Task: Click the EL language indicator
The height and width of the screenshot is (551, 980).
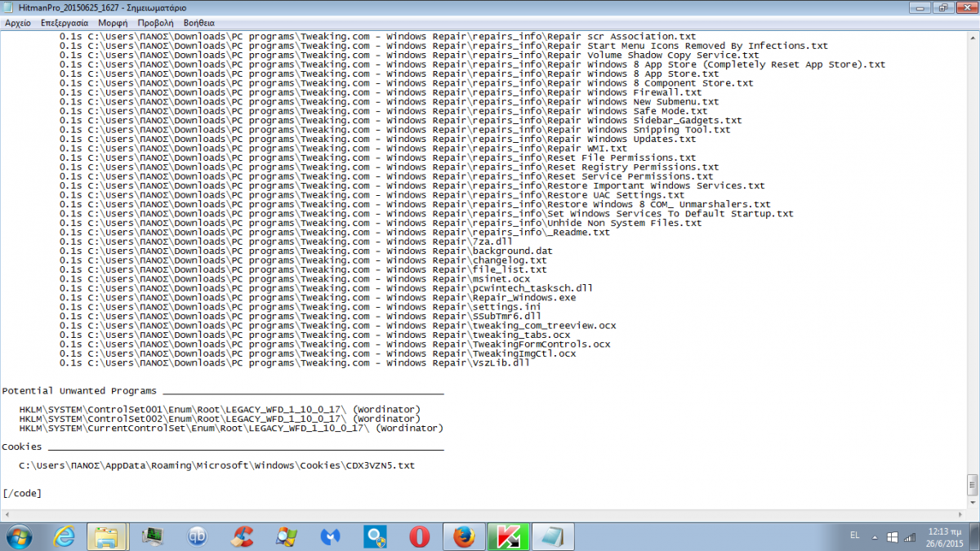Action: click(855, 535)
